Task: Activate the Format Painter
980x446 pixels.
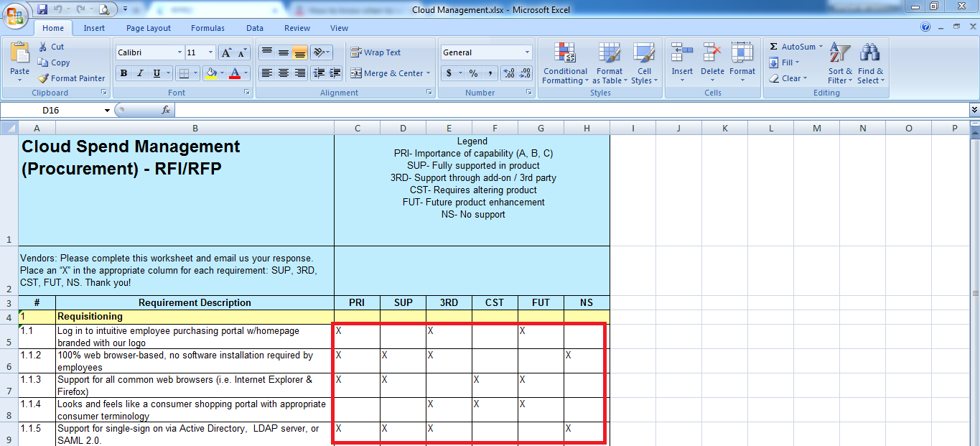Action: (71, 78)
